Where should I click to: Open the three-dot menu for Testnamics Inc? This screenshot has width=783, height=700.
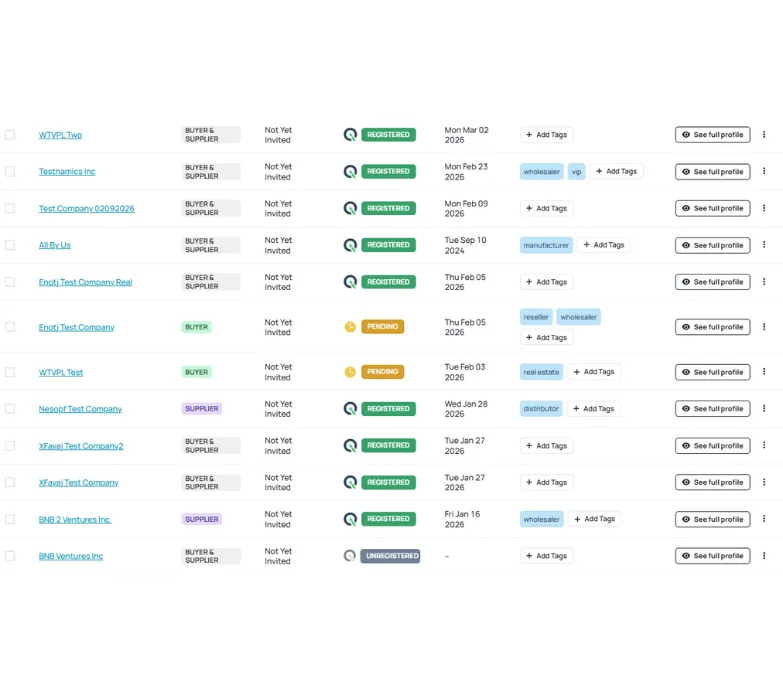(764, 171)
